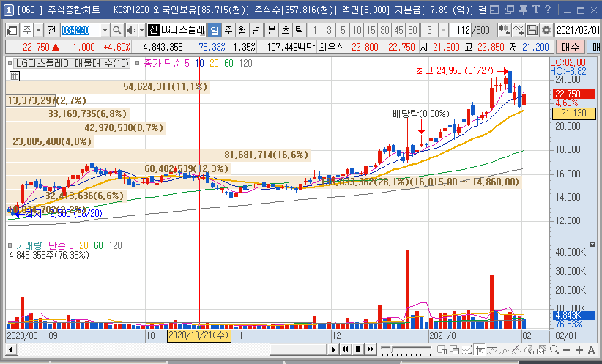Toggle the left side panel layout icon

[x=12, y=30]
